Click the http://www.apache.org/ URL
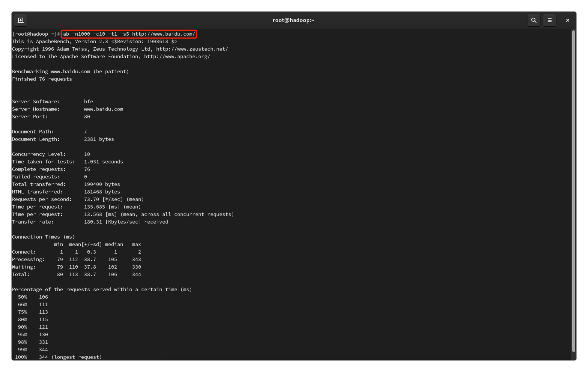Screen dimensions: 588x372 click(x=177, y=57)
